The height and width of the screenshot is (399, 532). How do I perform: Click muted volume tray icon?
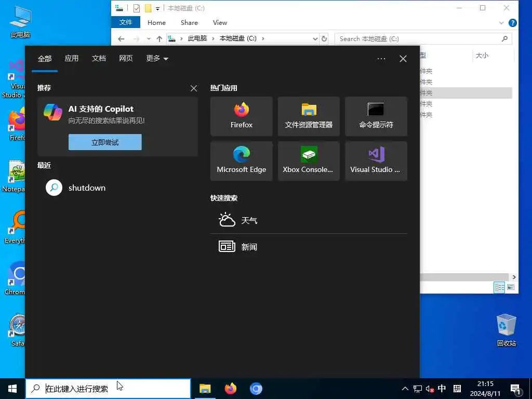(x=430, y=389)
